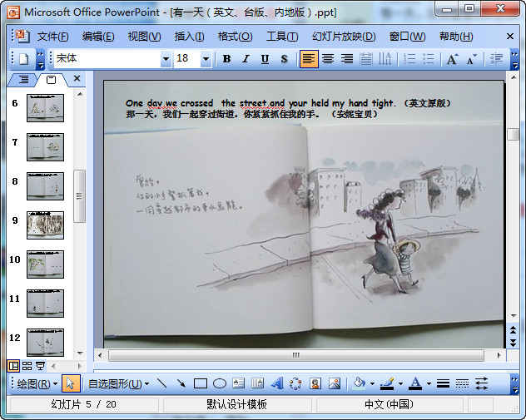Screen dimensions: 526x420
Task: Close the slide thumbnail pane
Action: pos(77,78)
